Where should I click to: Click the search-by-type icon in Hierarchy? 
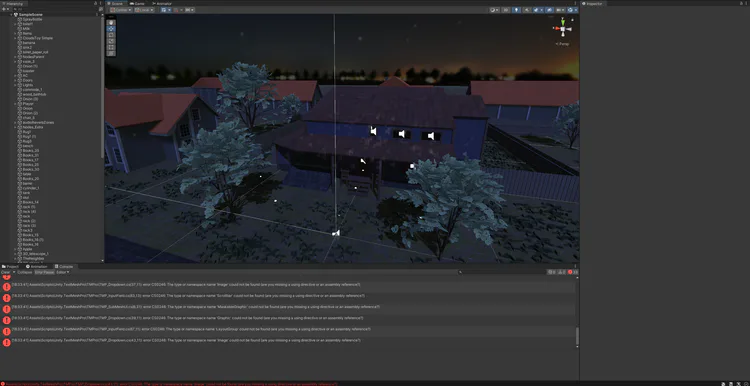tap(100, 9)
